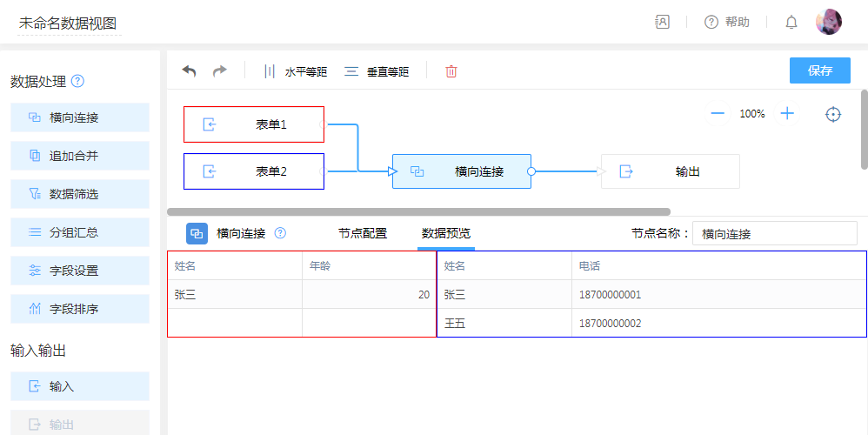The width and height of the screenshot is (868, 435).
Task: Click the 节点名称 input field
Action: tap(774, 234)
